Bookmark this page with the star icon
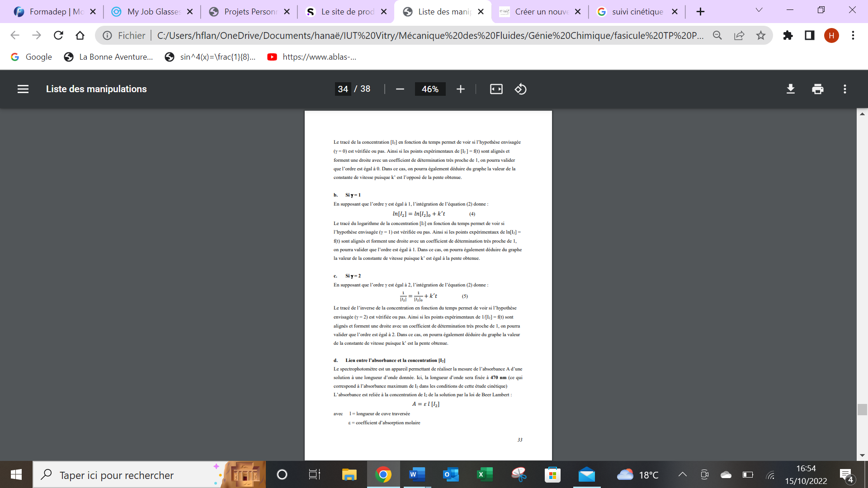The image size is (868, 488). [x=761, y=35]
